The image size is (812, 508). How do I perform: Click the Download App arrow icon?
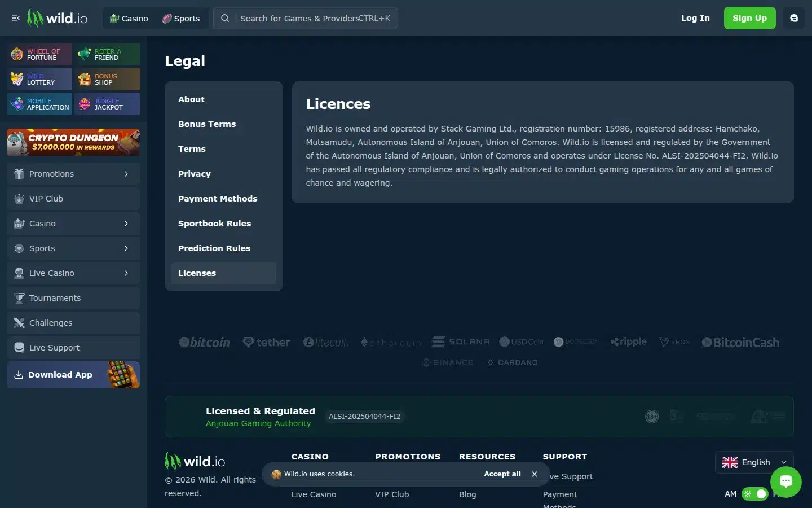(x=19, y=375)
